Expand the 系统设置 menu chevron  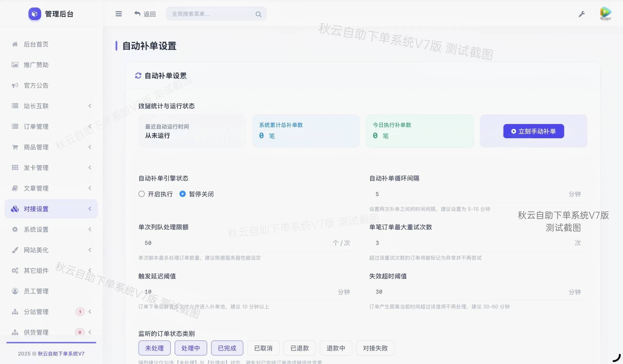click(90, 229)
